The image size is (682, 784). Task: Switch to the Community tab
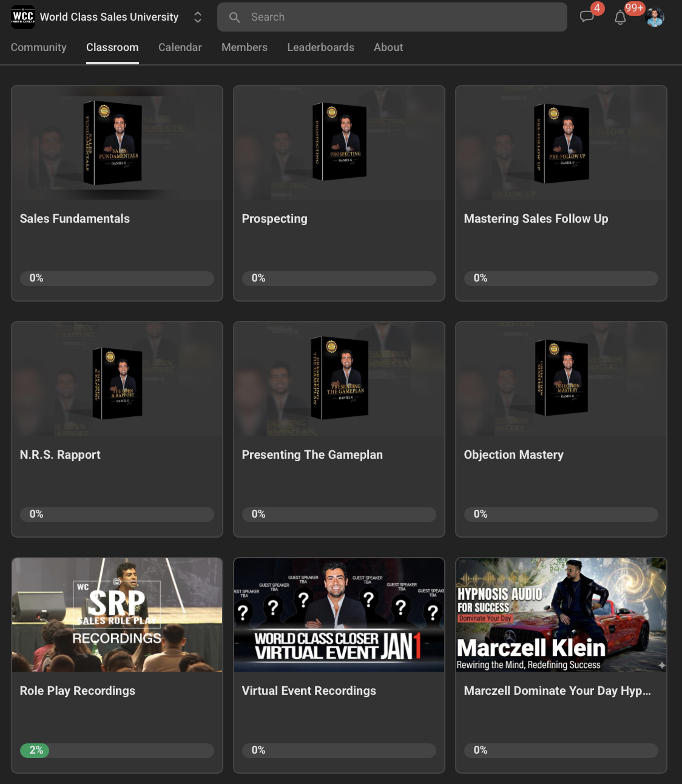(x=38, y=47)
